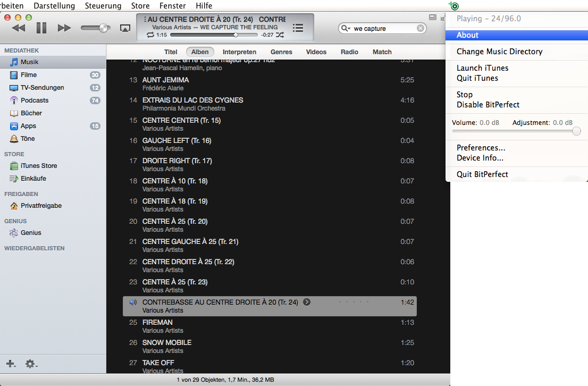
Task: Toggle the shuffle icon in the player display
Action: pos(280,35)
